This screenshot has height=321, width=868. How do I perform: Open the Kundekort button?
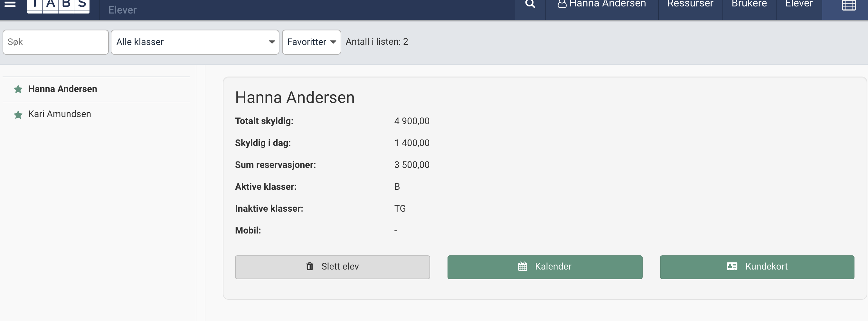tap(757, 267)
